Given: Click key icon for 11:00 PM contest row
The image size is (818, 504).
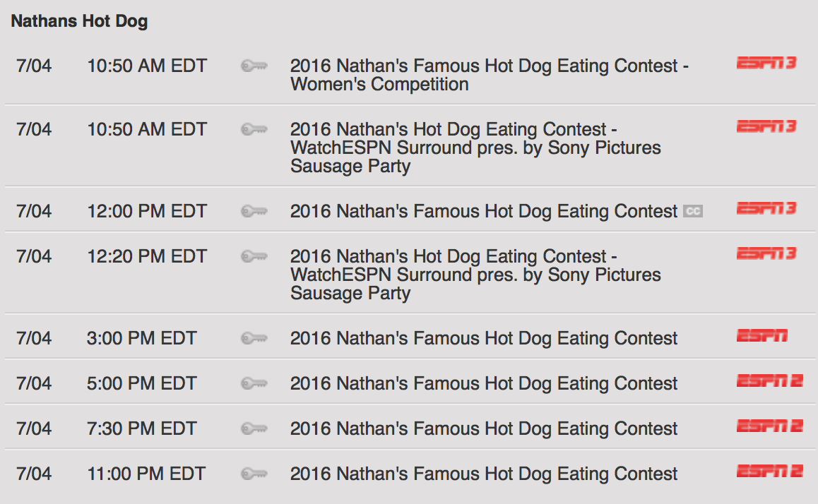Looking at the screenshot, I should point(254,474).
